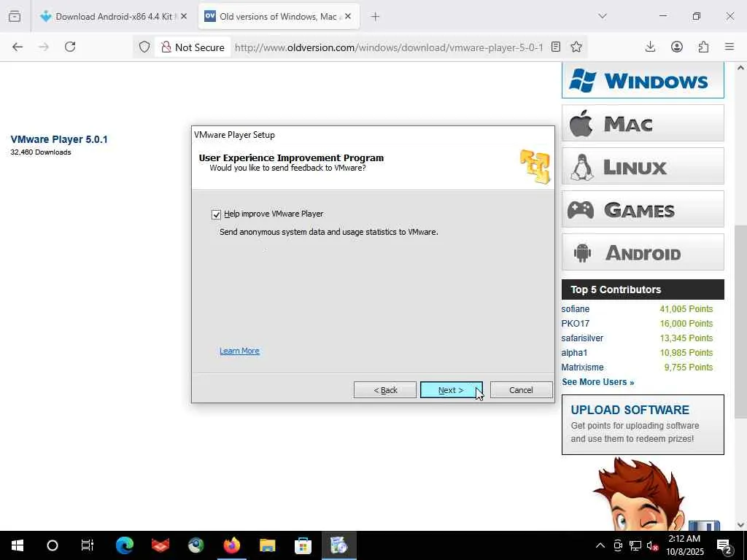
Task: Toggle reader view in address bar
Action: tap(555, 47)
